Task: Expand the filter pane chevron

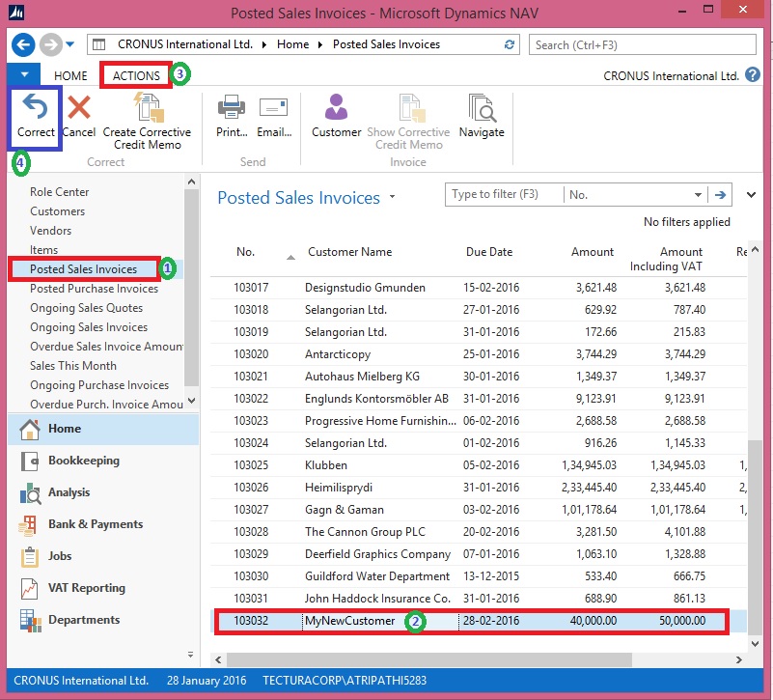Action: tap(752, 195)
